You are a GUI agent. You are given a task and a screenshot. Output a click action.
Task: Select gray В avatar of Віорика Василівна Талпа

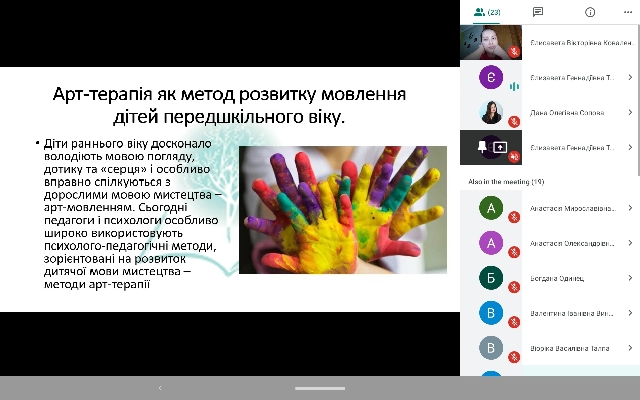click(491, 348)
